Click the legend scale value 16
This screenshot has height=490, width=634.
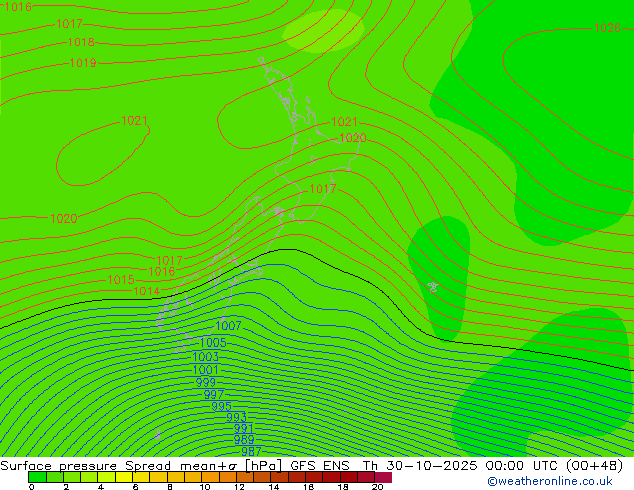pyautogui.click(x=309, y=487)
